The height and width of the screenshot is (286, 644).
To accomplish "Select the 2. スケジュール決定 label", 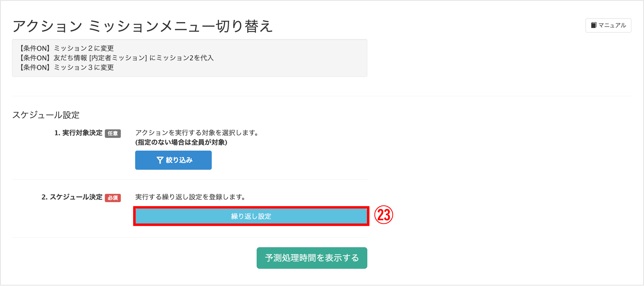I will point(72,197).
